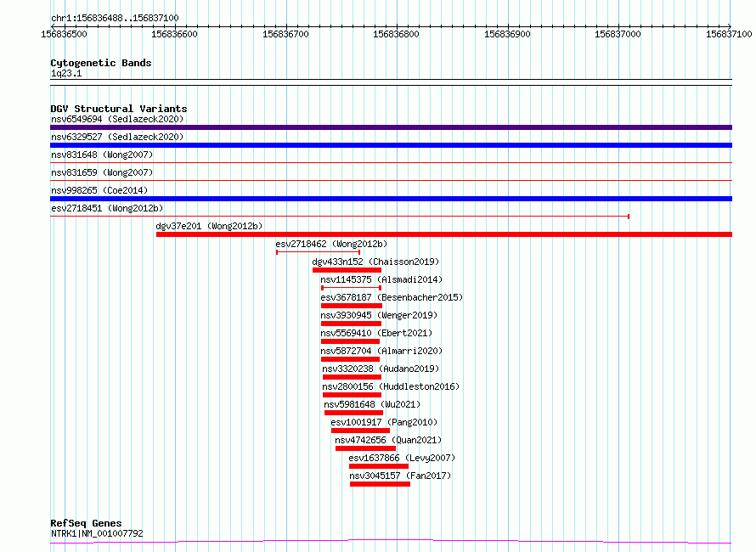Open the DGV Structural Variants track heading
The image size is (756, 552).
[x=119, y=109]
